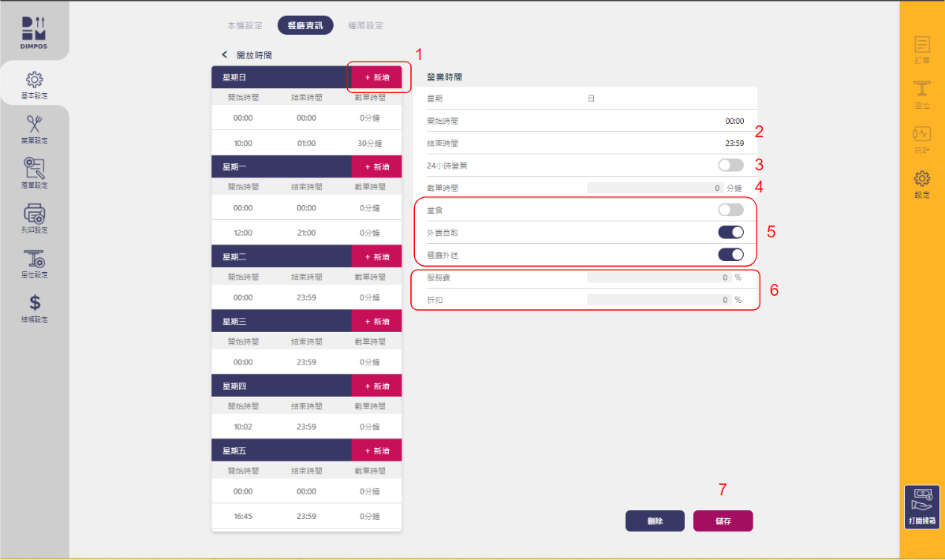
Task: Open 結帳設定 dollar sign icon
Action: point(34,307)
